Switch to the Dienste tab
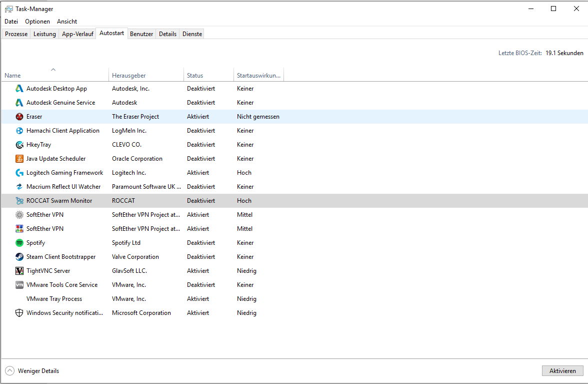This screenshot has width=588, height=384. pyautogui.click(x=192, y=34)
